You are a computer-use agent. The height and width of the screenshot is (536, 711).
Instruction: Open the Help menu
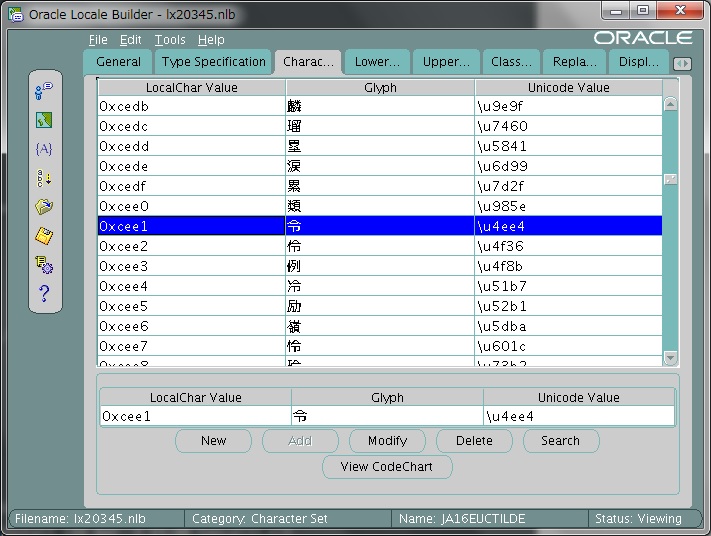click(211, 40)
